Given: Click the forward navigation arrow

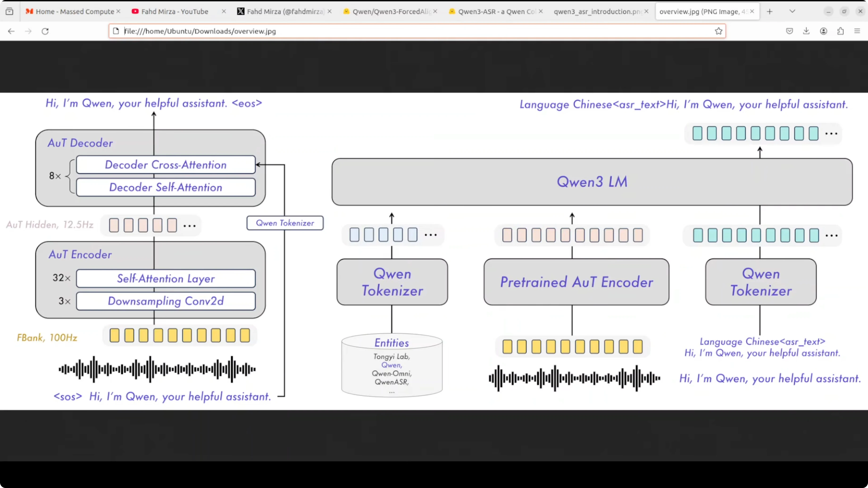Looking at the screenshot, I should [28, 31].
